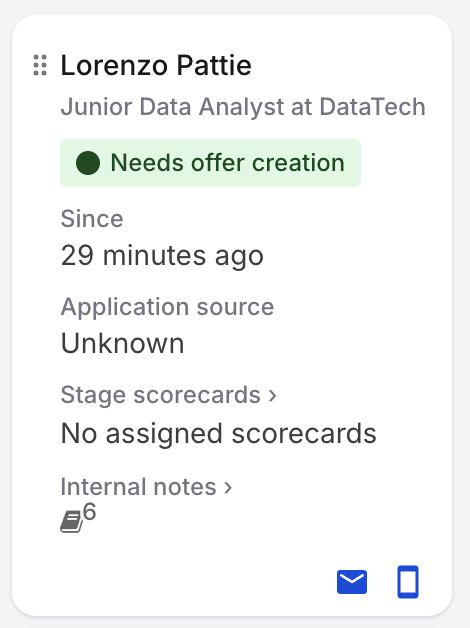Click the blue email envelope icon
The image size is (470, 628).
tap(352, 582)
